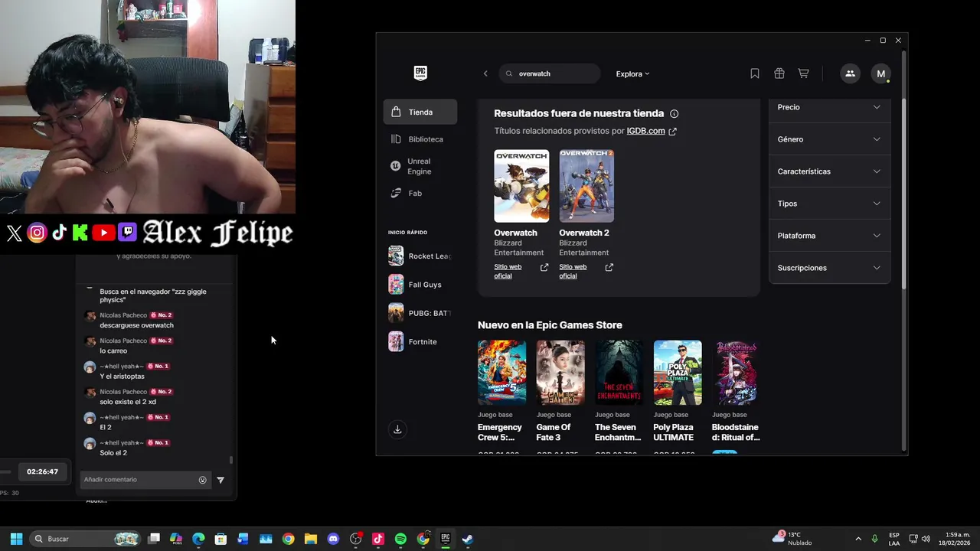Click the info icon next to 'Resultados fuera de nuestra tienda'
This screenshot has height=551, width=980.
tap(674, 114)
